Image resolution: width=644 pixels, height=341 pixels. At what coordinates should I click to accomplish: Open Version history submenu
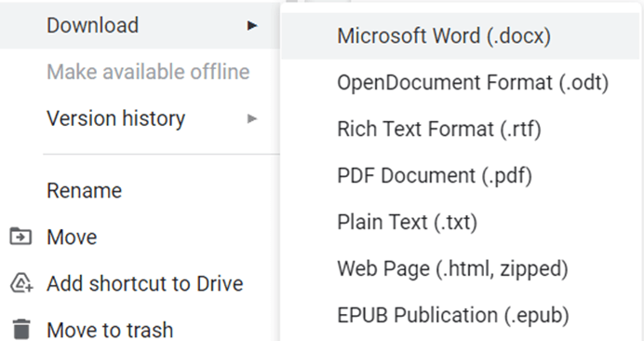140,119
